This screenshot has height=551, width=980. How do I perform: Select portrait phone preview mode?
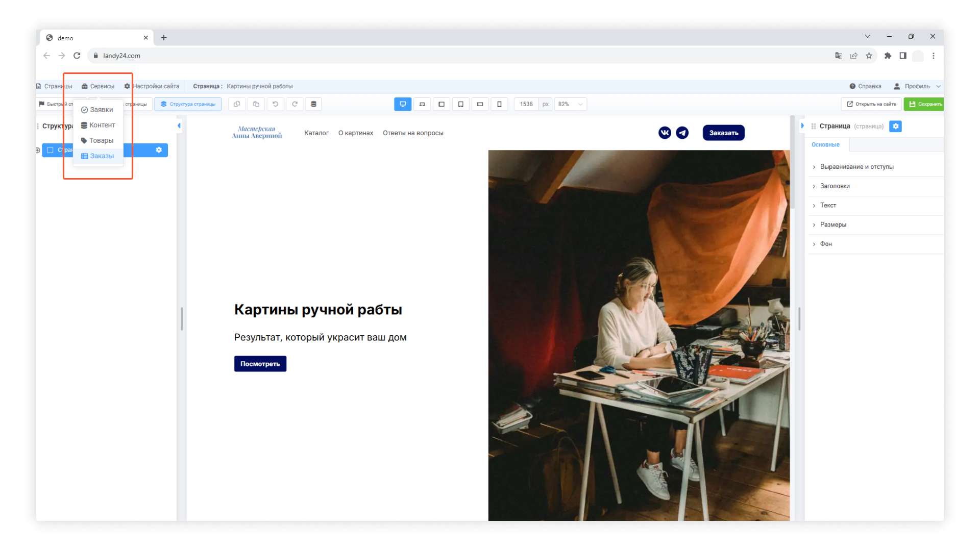point(499,104)
